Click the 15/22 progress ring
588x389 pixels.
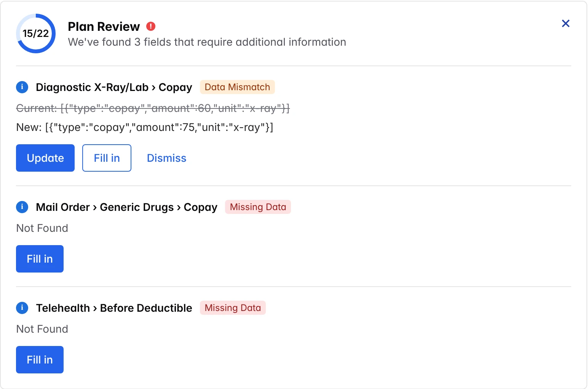(36, 33)
